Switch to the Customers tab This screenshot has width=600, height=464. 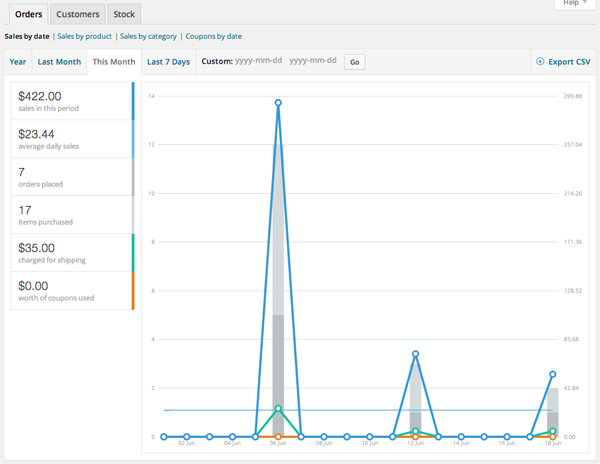coord(77,14)
